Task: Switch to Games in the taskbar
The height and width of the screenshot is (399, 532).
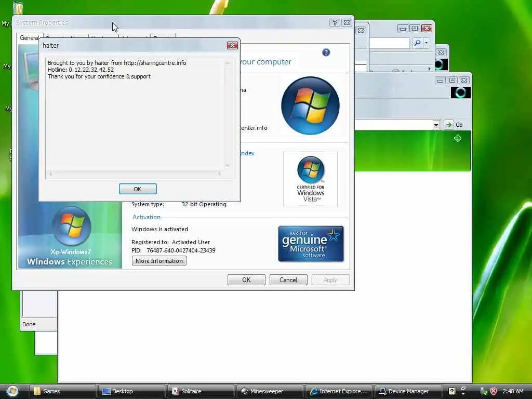Action: 62,391
